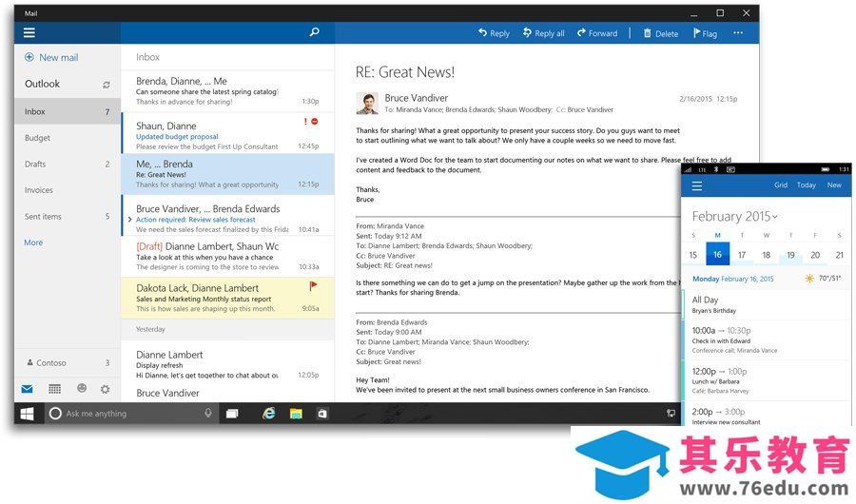This screenshot has height=504, width=856.
Task: Open the Bryan's Birthday all-day event
Action: [x=767, y=304]
